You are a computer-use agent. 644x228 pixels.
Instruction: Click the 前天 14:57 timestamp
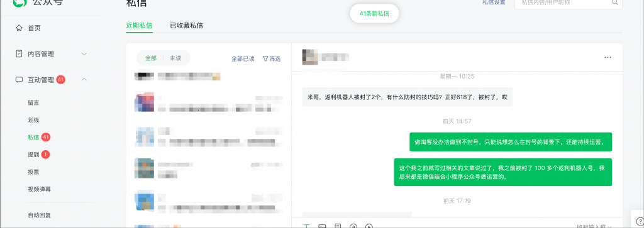457,121
